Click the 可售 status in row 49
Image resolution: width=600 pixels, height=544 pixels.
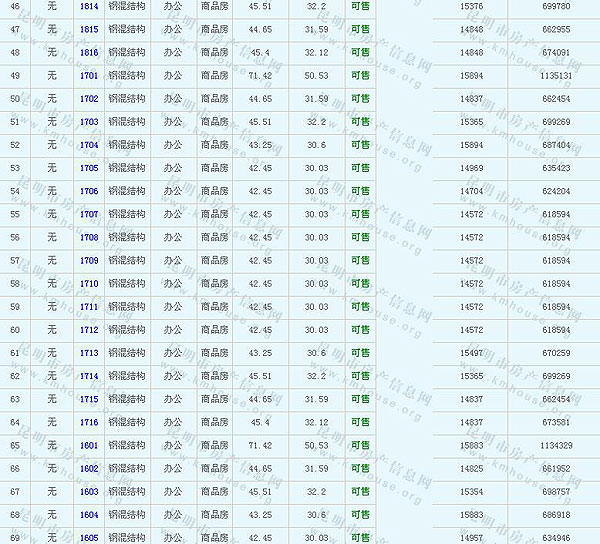(360, 75)
